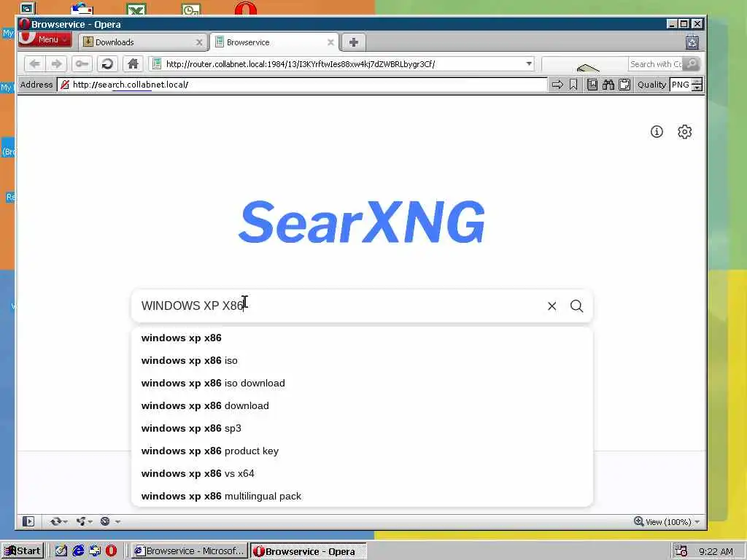Open closed tabs trash icon
Image resolution: width=747 pixels, height=560 pixels.
[x=692, y=42]
